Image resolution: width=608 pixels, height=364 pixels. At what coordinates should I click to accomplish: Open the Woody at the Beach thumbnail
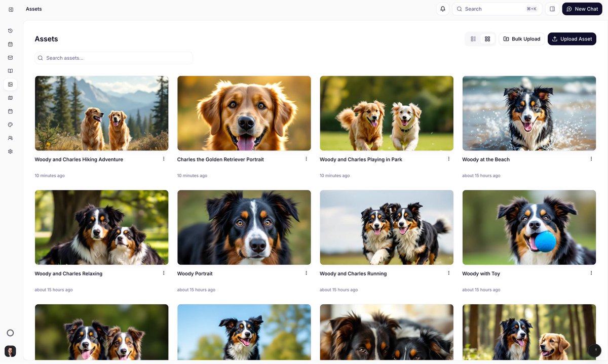(529, 113)
